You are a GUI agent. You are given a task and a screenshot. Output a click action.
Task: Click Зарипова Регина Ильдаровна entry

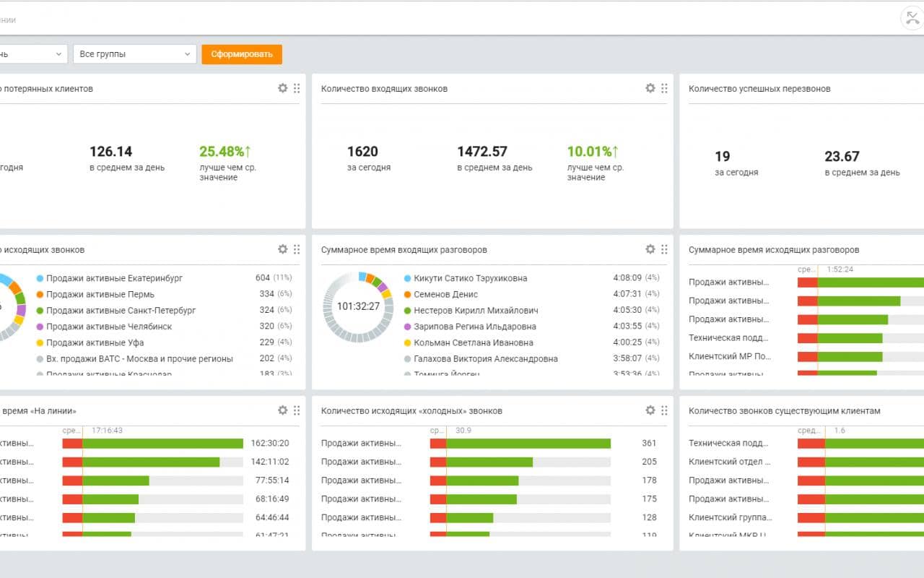[475, 327]
